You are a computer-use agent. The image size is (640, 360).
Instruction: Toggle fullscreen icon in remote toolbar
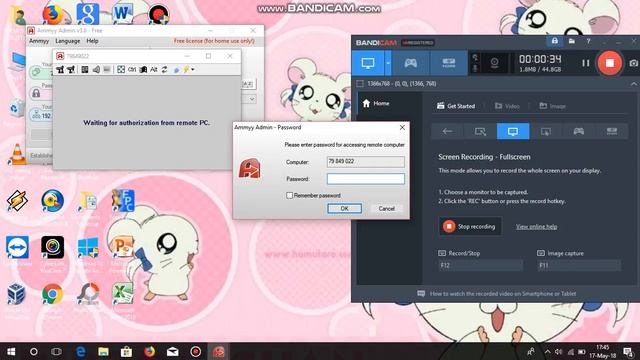(121, 70)
